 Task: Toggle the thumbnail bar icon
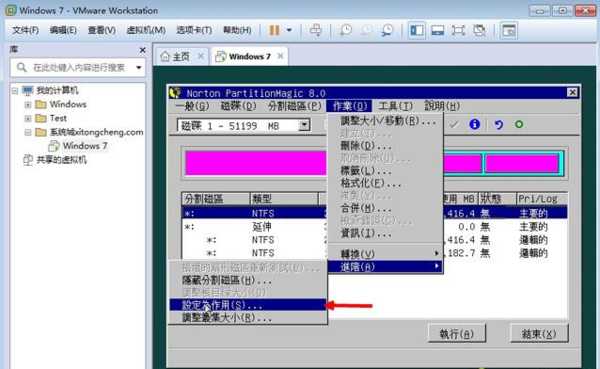pos(437,30)
